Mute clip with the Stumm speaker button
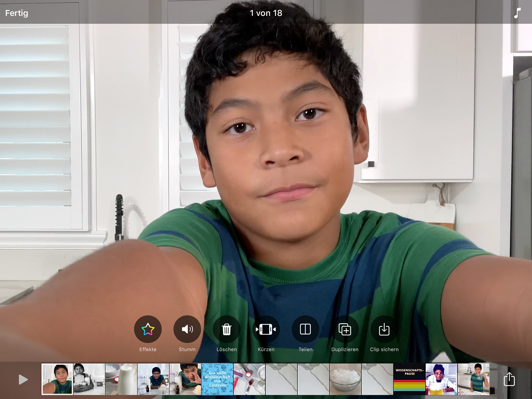This screenshot has width=532, height=399. pyautogui.click(x=187, y=329)
